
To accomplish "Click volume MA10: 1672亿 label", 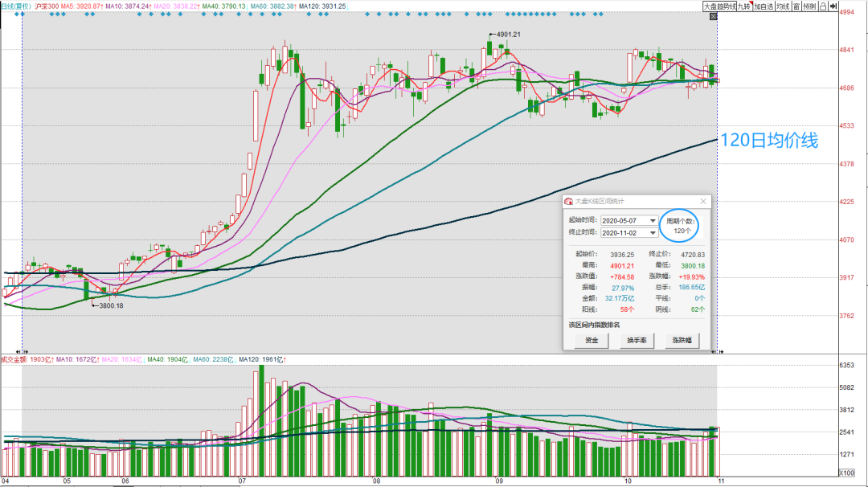I will pyautogui.click(x=77, y=360).
